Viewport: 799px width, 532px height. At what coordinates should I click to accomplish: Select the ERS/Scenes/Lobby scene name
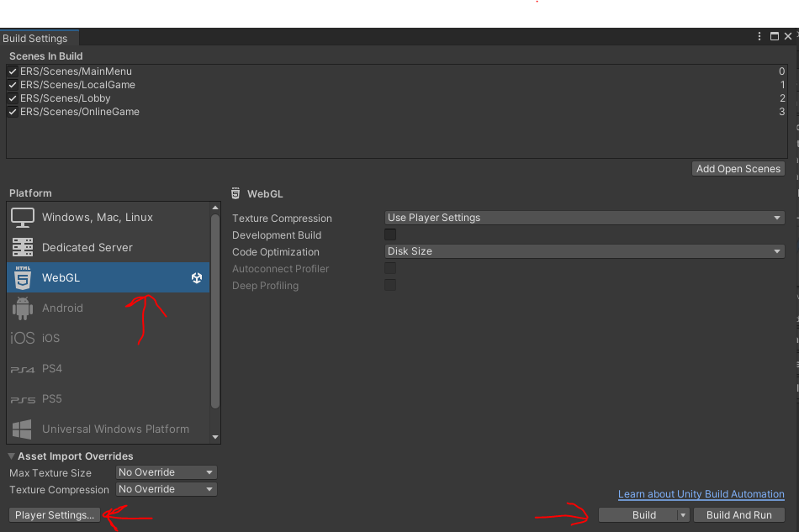(66, 98)
